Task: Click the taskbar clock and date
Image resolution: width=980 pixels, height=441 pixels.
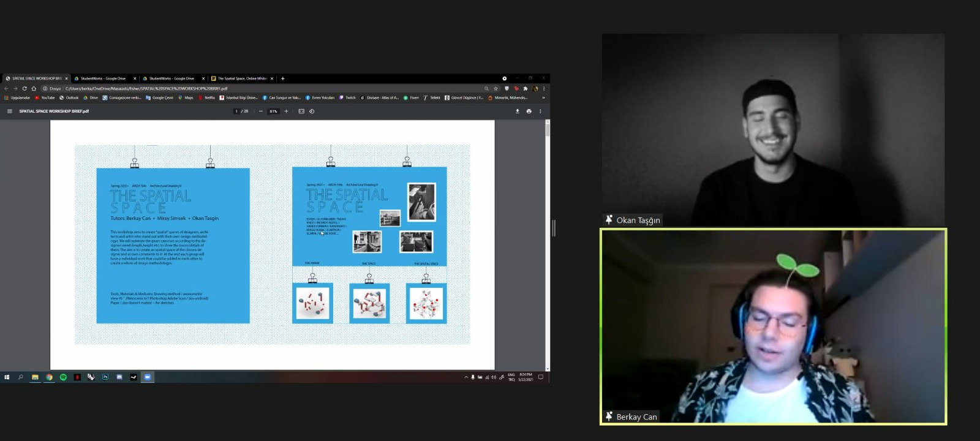Action: 526,377
